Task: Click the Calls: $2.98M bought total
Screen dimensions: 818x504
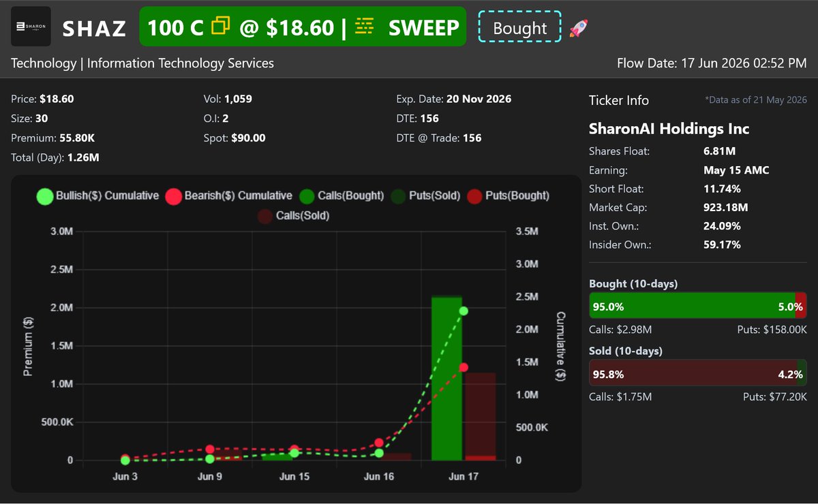Action: [x=620, y=330]
